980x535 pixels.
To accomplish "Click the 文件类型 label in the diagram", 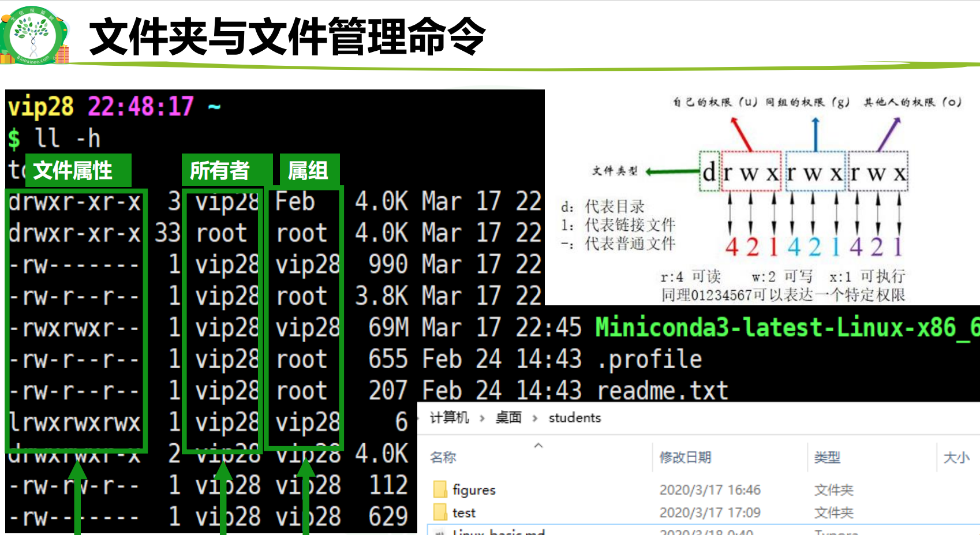I will [x=615, y=171].
